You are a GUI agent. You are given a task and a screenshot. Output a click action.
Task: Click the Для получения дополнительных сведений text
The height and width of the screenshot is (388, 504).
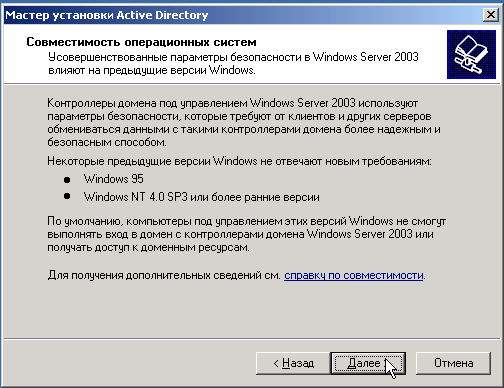(164, 275)
